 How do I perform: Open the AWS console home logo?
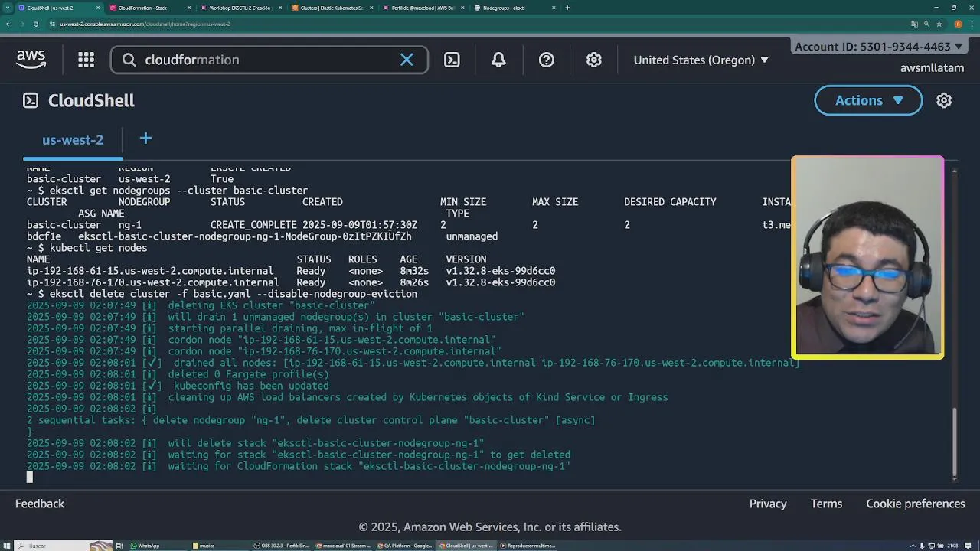pyautogui.click(x=31, y=60)
